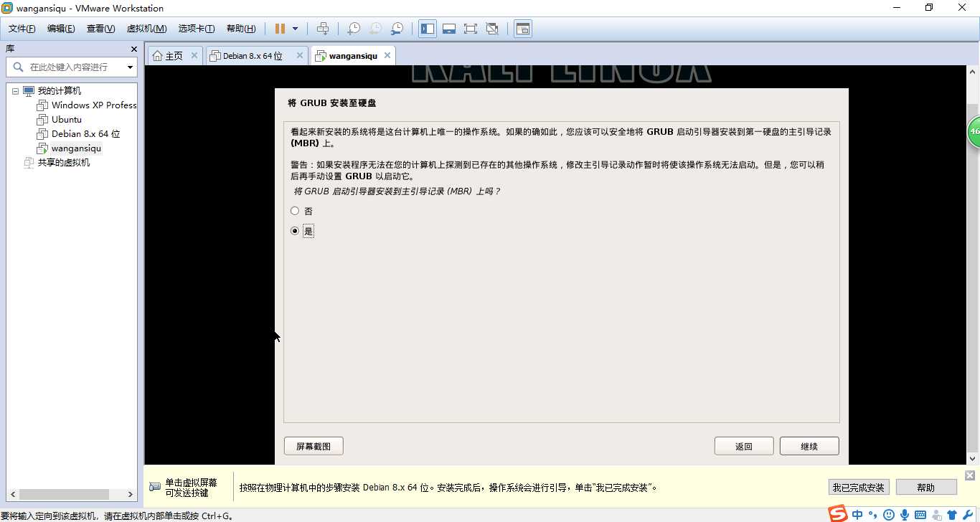Close the Debian 8.x 64 位 tab
This screenshot has width=980, height=522.
300,55
